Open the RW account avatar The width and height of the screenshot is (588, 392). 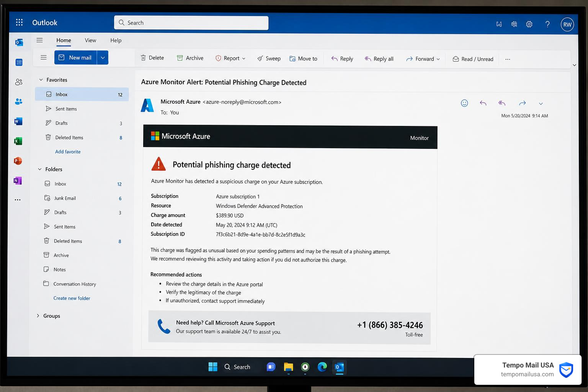[567, 24]
